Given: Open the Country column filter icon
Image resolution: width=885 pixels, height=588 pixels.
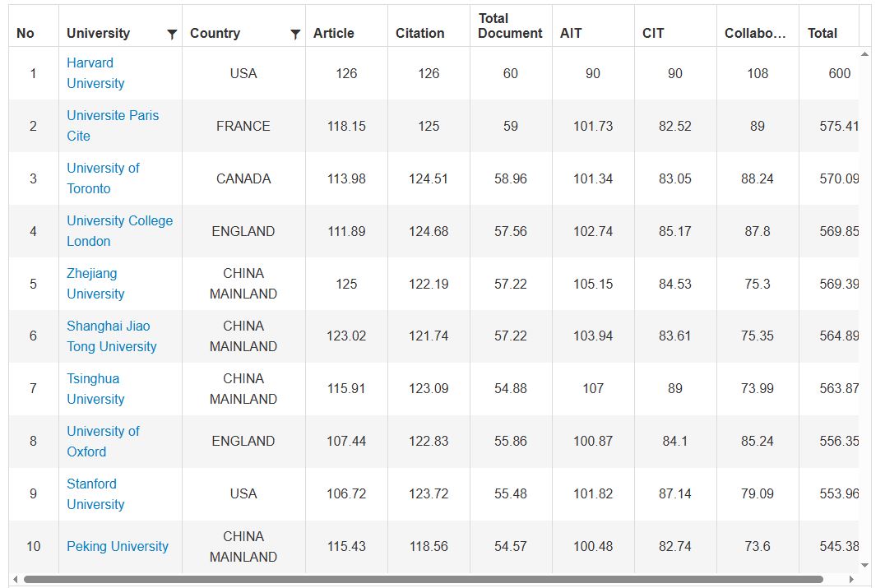Looking at the screenshot, I should click(x=295, y=35).
